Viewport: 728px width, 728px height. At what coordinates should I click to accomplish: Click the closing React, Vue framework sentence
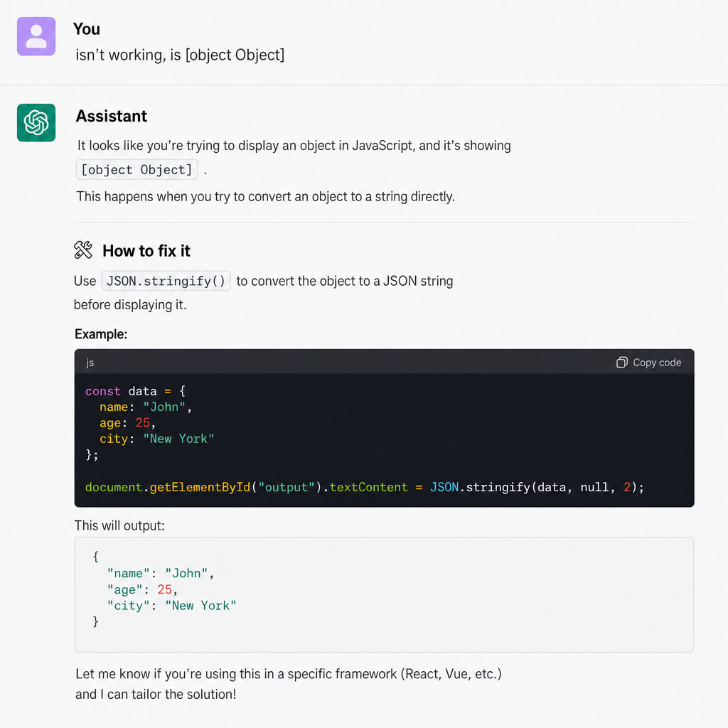pos(289,684)
